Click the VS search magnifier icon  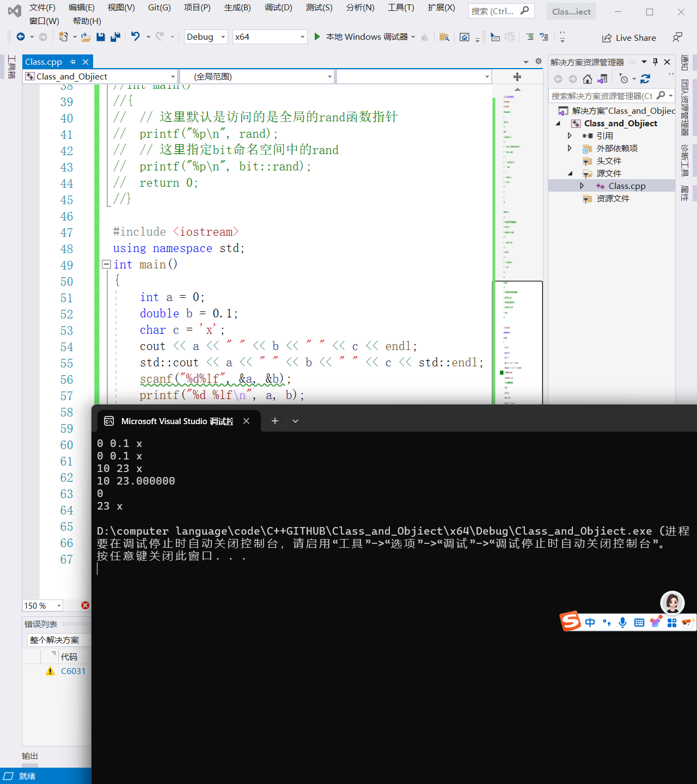coord(525,10)
